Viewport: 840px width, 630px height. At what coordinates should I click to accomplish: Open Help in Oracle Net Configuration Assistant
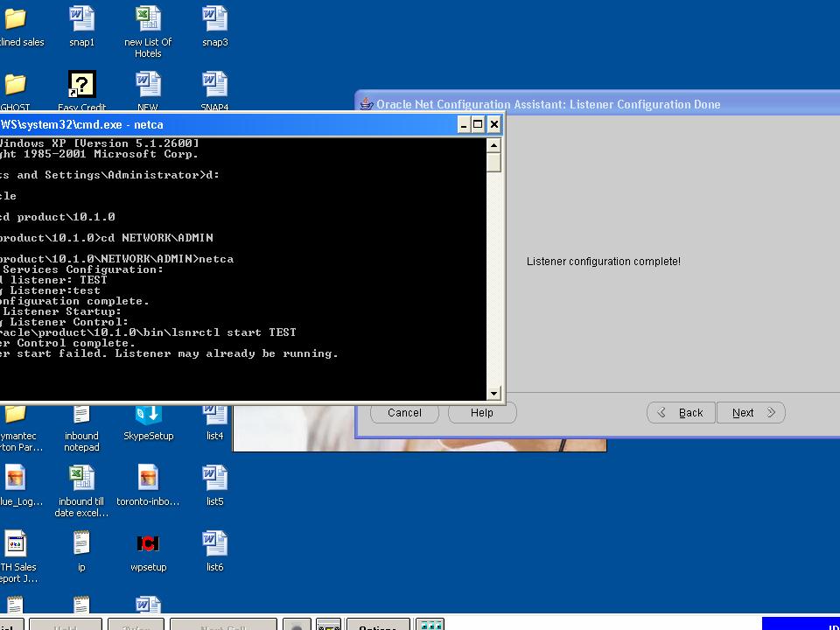coord(481,412)
